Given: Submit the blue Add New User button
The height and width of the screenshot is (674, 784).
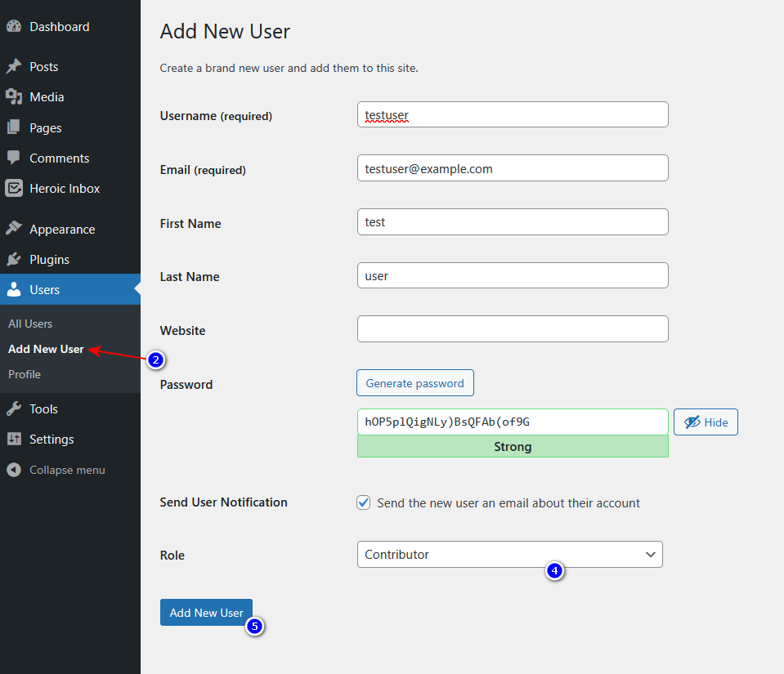Looking at the screenshot, I should tap(206, 612).
